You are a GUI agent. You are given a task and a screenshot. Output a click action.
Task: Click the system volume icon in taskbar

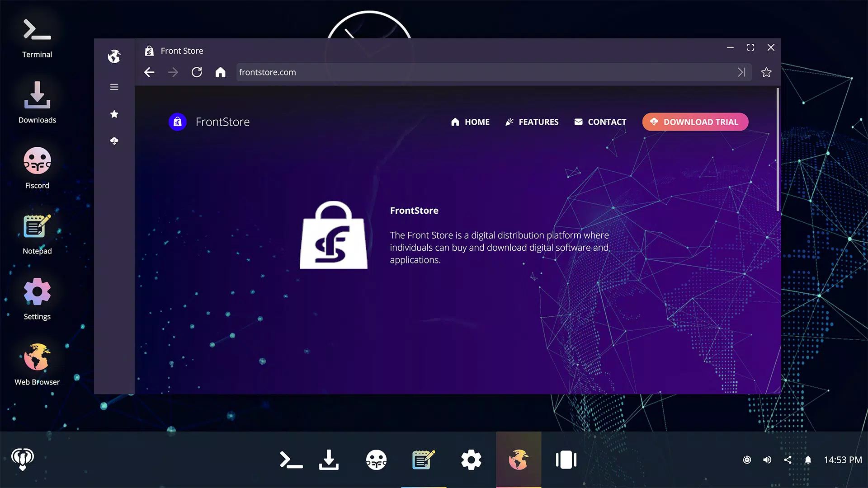767,460
